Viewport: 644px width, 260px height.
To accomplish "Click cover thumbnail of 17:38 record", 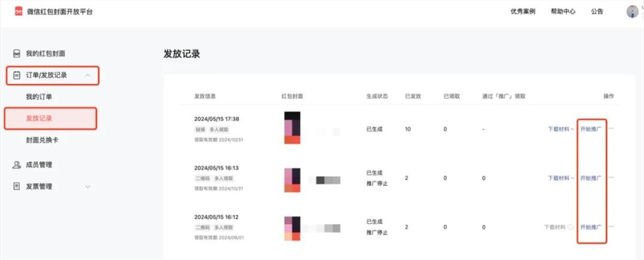I will 292,128.
